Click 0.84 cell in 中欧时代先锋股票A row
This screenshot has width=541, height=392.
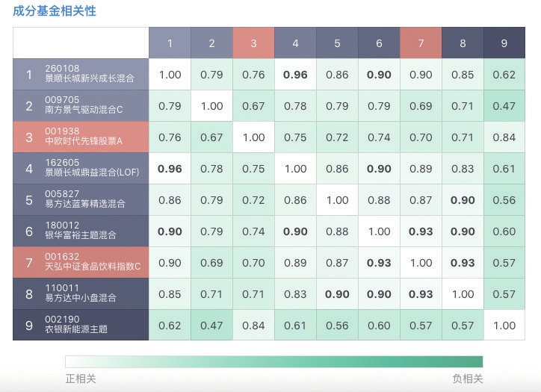pyautogui.click(x=504, y=137)
